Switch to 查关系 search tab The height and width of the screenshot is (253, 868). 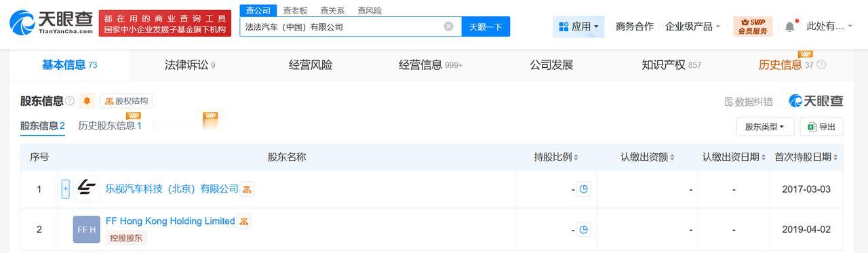tap(332, 10)
